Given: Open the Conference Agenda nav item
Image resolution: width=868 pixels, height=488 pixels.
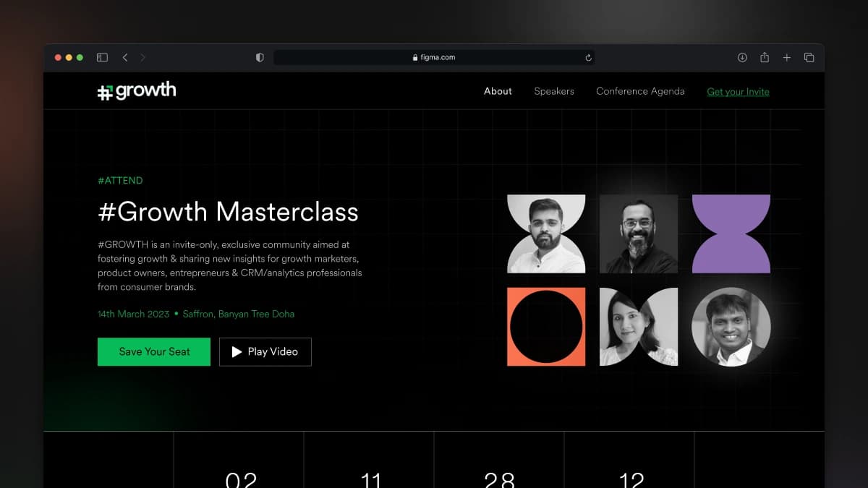Looking at the screenshot, I should click(640, 91).
